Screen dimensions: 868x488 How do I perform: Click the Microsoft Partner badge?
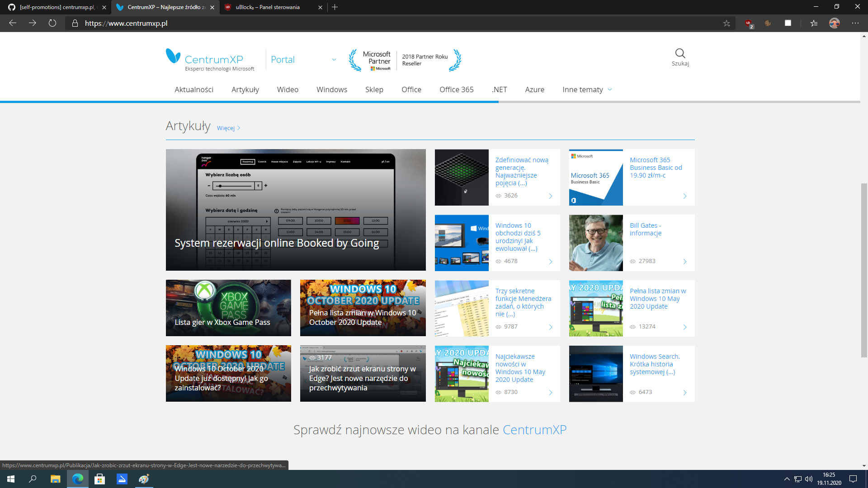[405, 60]
